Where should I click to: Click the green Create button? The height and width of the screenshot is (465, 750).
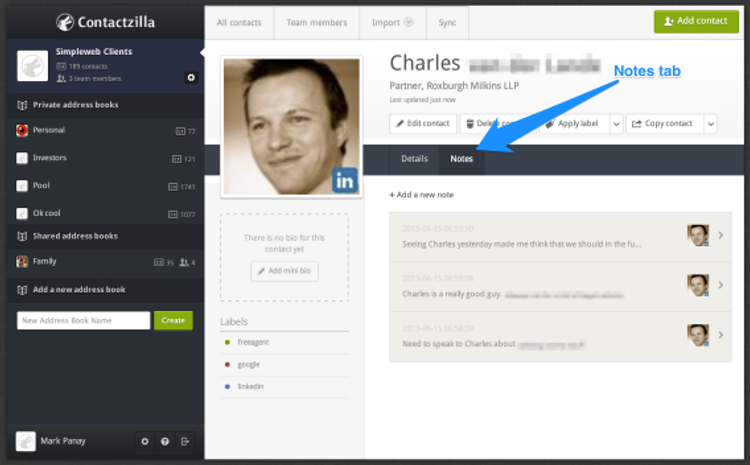tap(173, 321)
